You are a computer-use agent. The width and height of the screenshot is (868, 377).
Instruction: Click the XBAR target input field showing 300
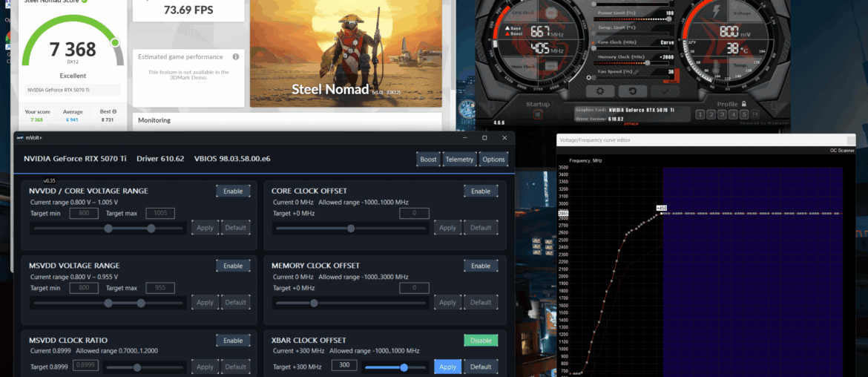coord(343,365)
